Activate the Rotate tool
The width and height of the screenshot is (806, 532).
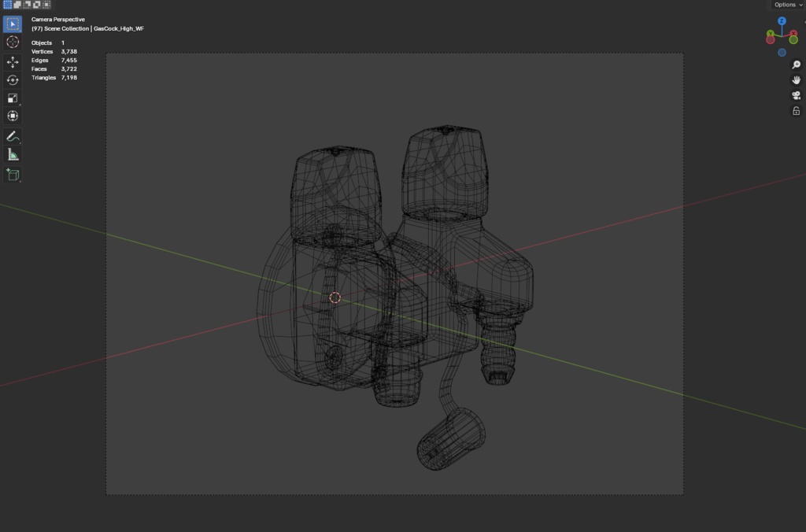[x=13, y=80]
